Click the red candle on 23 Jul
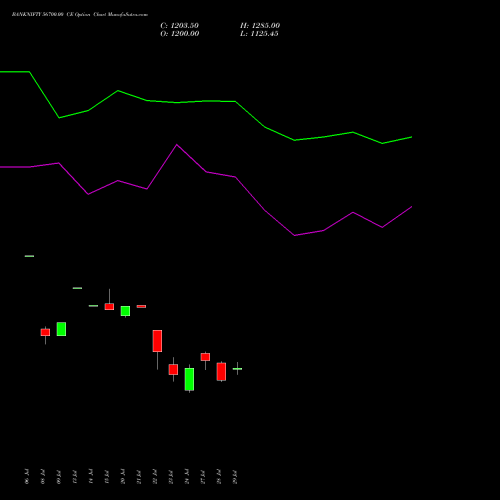The image size is (500, 500). coord(173,369)
